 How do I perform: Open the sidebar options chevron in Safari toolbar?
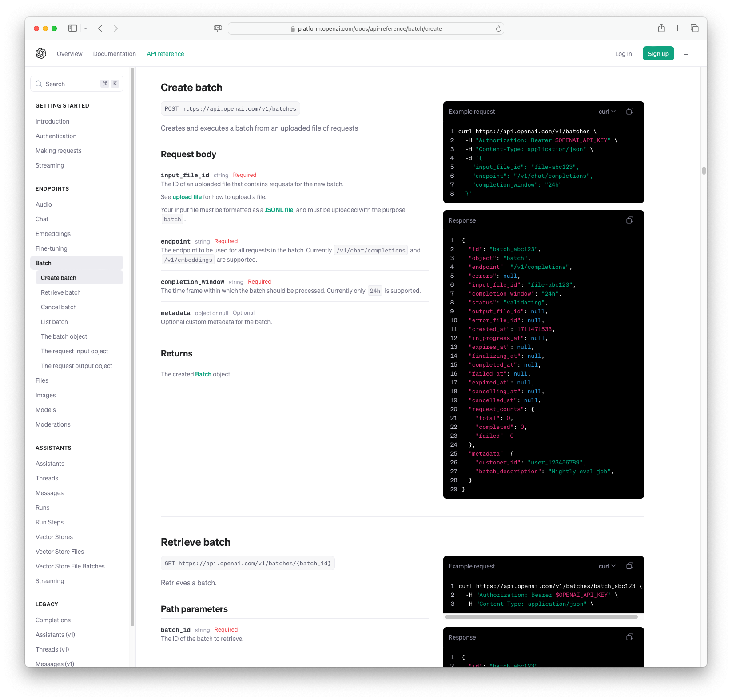tap(86, 28)
